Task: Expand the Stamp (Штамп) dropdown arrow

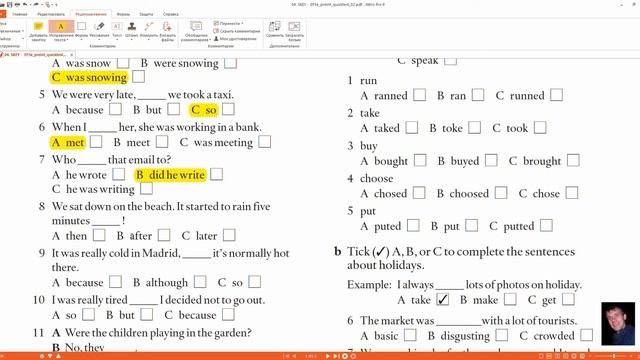Action: click(132, 40)
